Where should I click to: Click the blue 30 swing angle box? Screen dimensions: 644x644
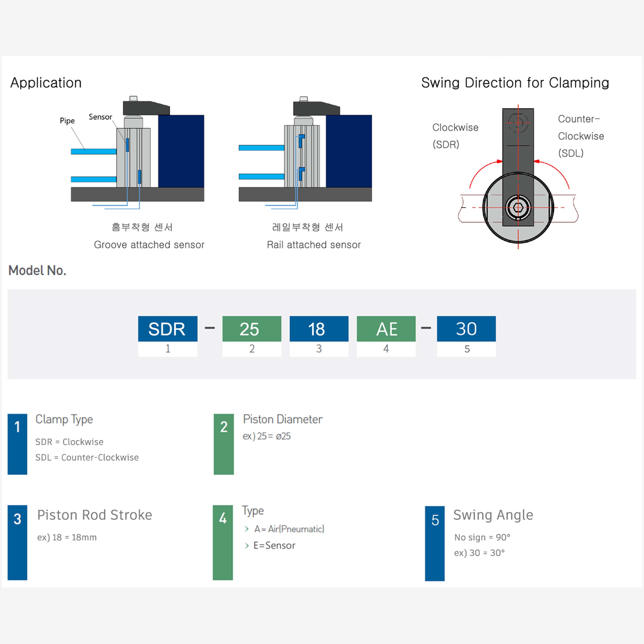(x=466, y=329)
